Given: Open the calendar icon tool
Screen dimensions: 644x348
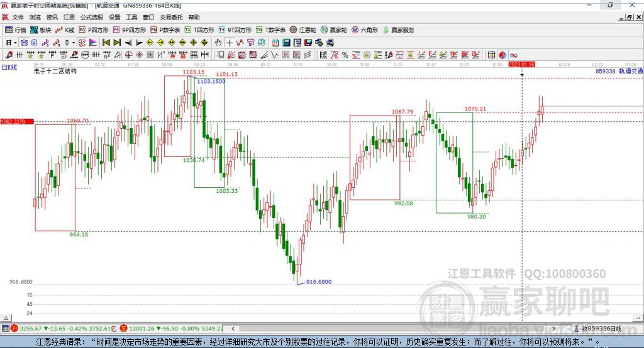Looking at the screenshot, I should [275, 43].
